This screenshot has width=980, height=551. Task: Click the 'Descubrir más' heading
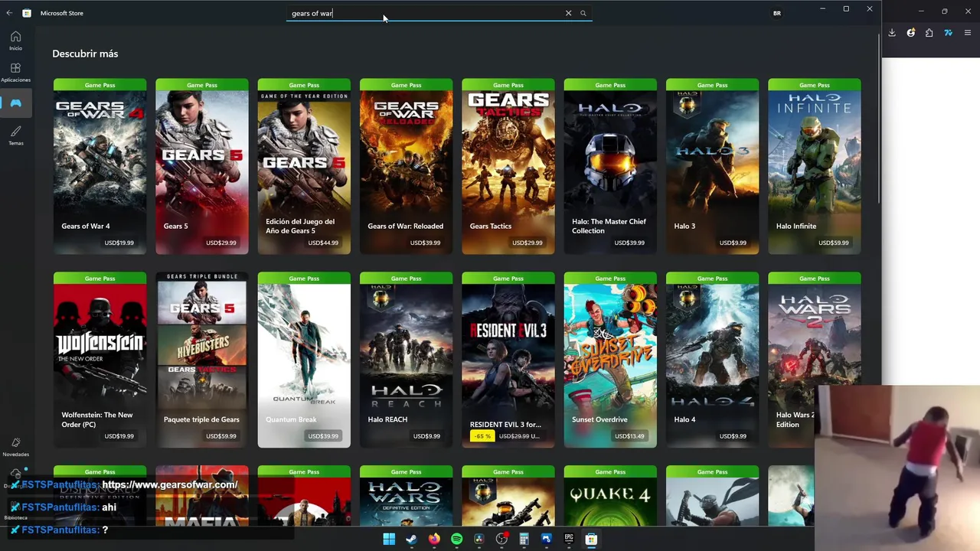point(85,54)
